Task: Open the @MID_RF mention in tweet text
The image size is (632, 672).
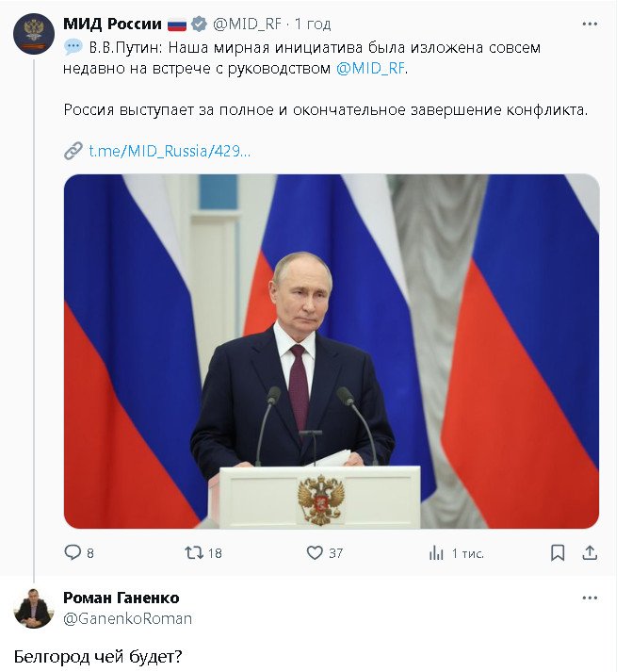Action: point(370,68)
